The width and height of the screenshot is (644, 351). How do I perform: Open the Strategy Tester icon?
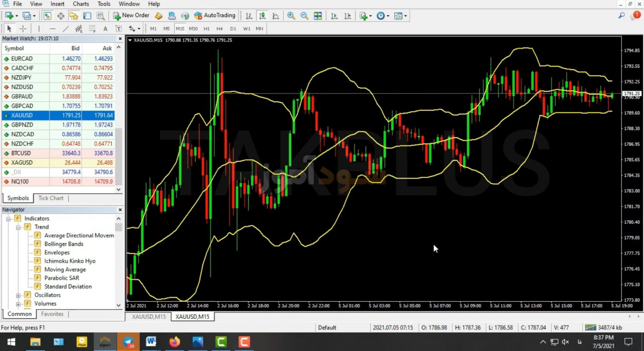click(100, 16)
